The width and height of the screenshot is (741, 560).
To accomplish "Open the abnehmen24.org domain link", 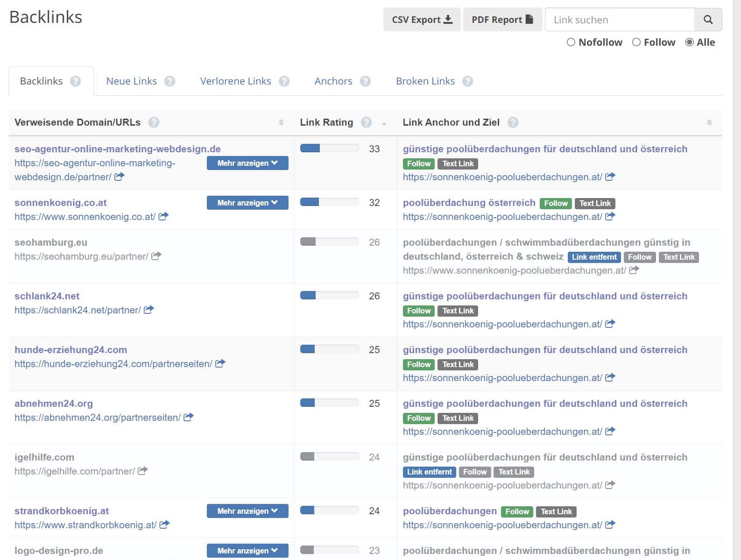I will [x=54, y=404].
